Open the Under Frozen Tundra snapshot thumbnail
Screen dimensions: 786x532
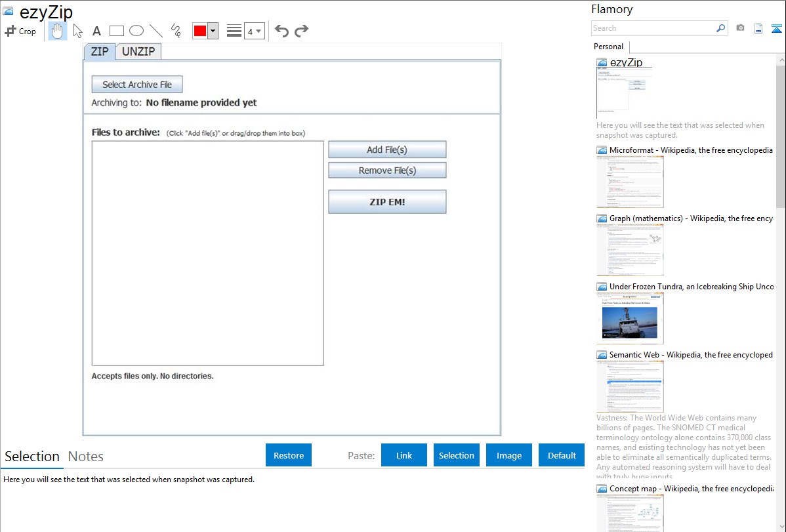(630, 318)
